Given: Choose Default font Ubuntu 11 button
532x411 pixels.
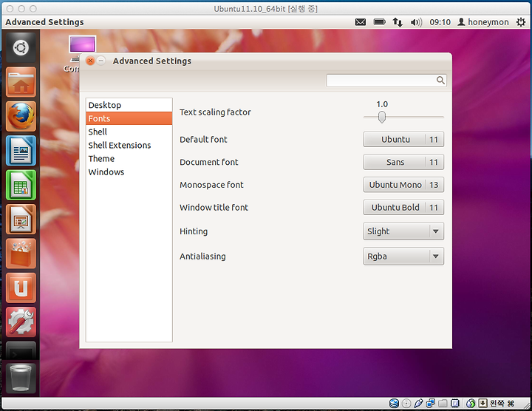Looking at the screenshot, I should click(x=403, y=140).
